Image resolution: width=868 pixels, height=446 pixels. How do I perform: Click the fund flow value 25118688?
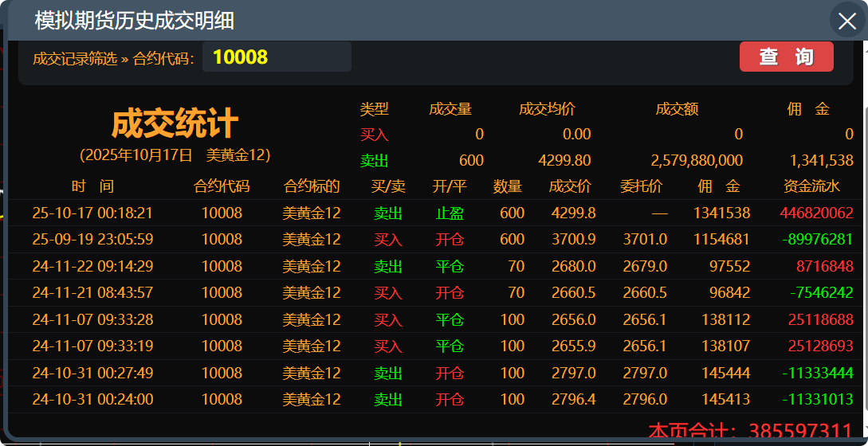click(x=819, y=319)
